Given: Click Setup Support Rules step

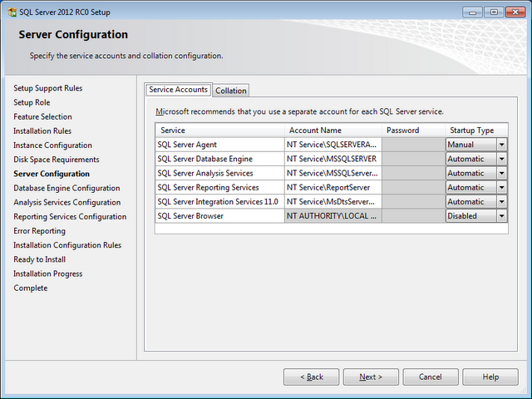Looking at the screenshot, I should (48, 88).
